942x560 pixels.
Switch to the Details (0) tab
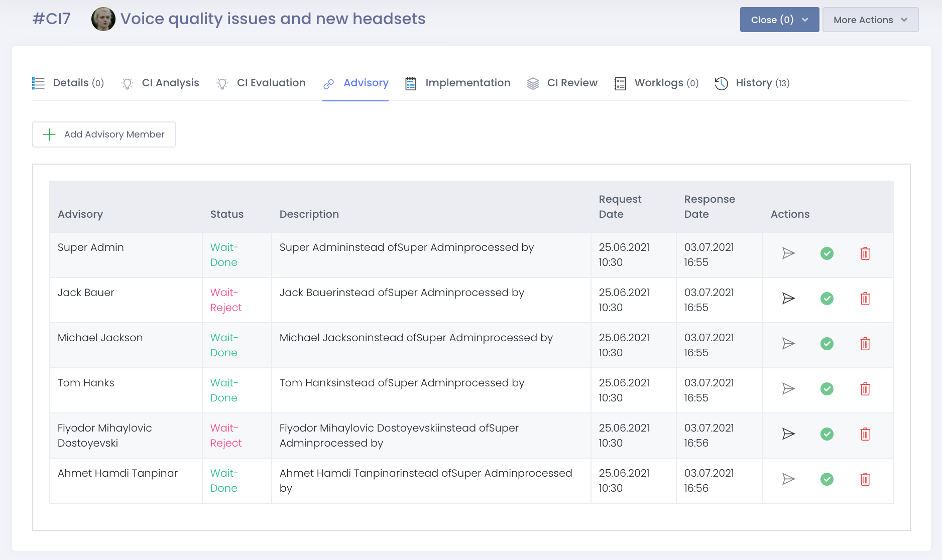(68, 83)
